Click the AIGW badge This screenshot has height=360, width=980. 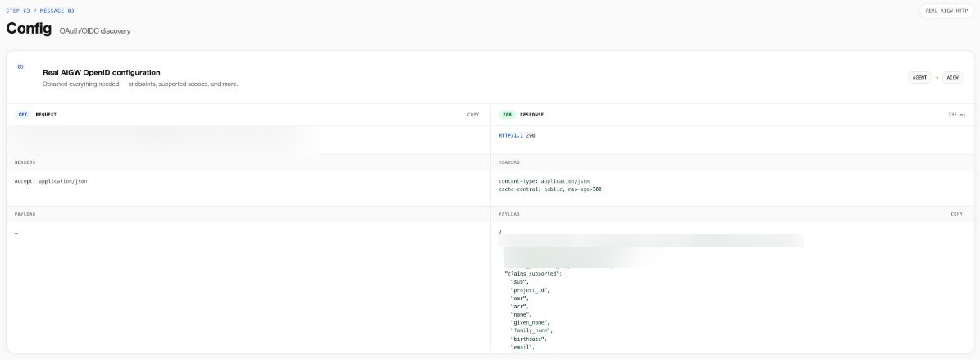tap(952, 78)
